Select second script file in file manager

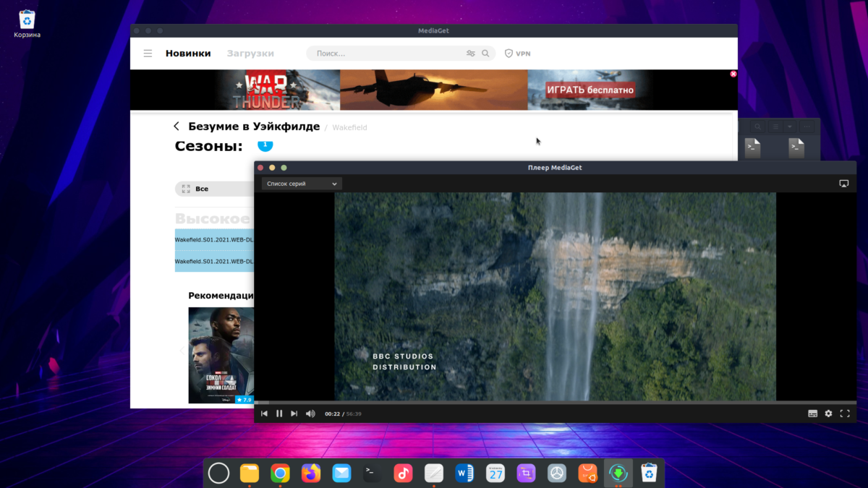tap(796, 147)
